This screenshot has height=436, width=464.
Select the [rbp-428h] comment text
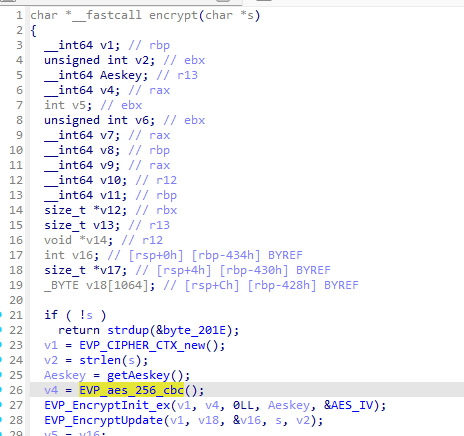(282, 285)
